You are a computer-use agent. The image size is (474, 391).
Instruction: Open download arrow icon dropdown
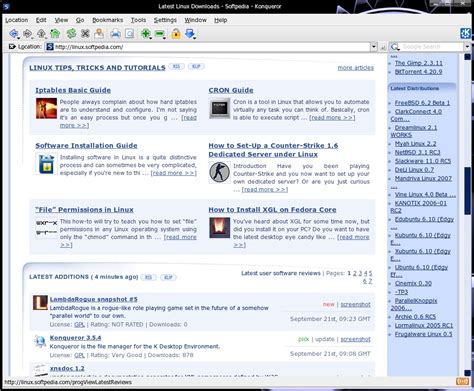point(194,38)
